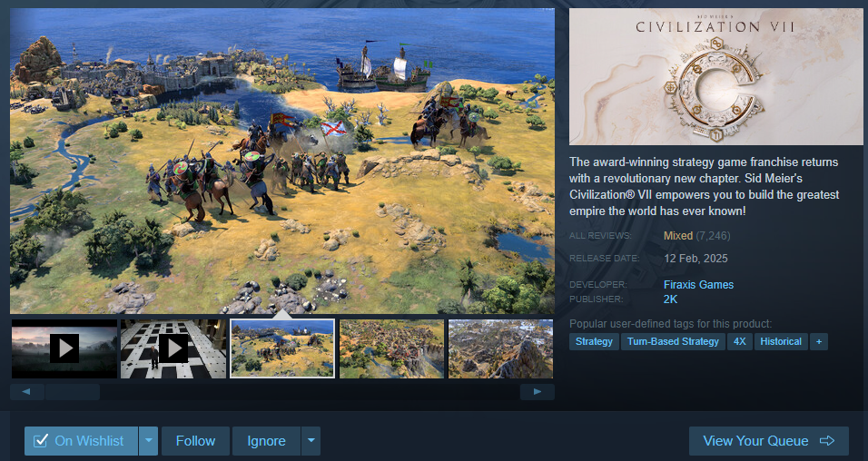Open the 2K publisher link
The width and height of the screenshot is (868, 461).
tap(670, 299)
